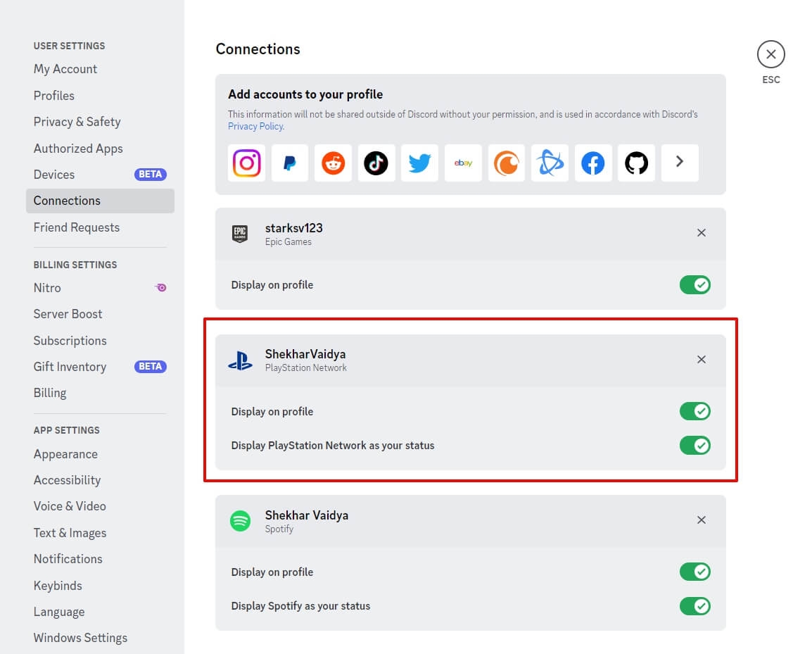Click the ShekharVaidya PlayStation username
The height and width of the screenshot is (654, 812).
click(x=305, y=354)
